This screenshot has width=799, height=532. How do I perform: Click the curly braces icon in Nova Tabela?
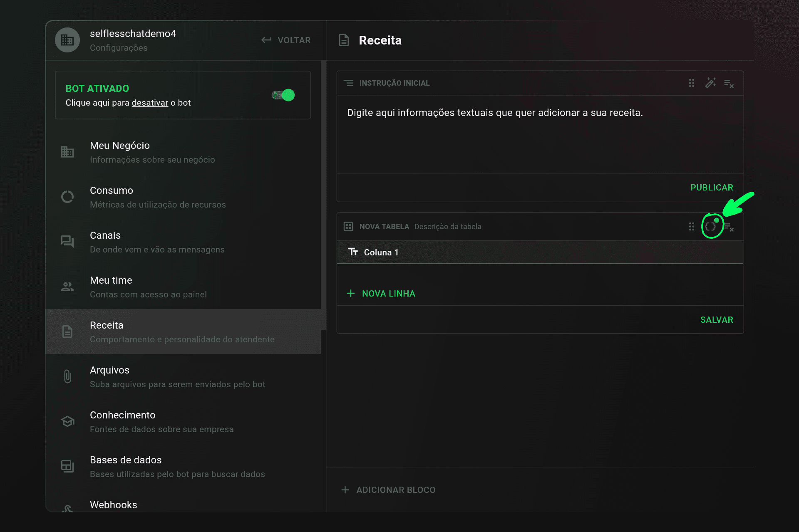[x=711, y=227]
